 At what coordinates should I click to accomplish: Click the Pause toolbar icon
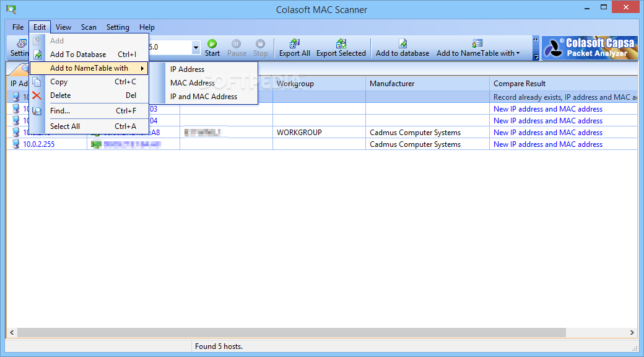(236, 43)
